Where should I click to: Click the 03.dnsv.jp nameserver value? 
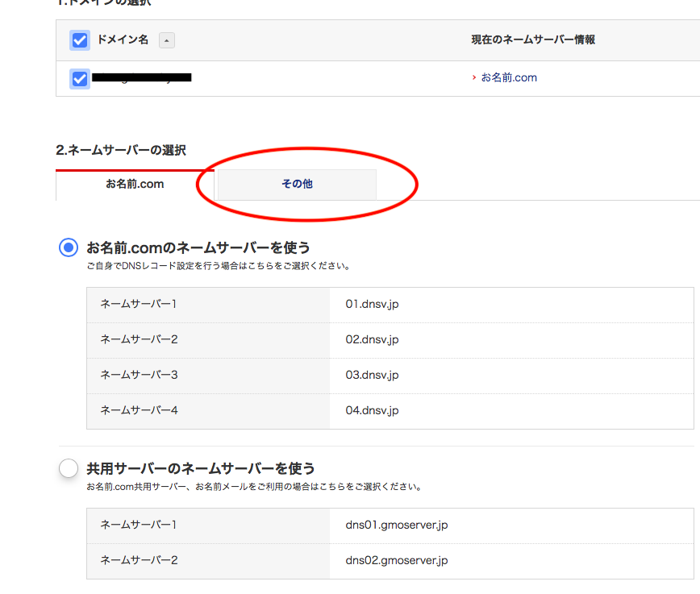click(372, 375)
